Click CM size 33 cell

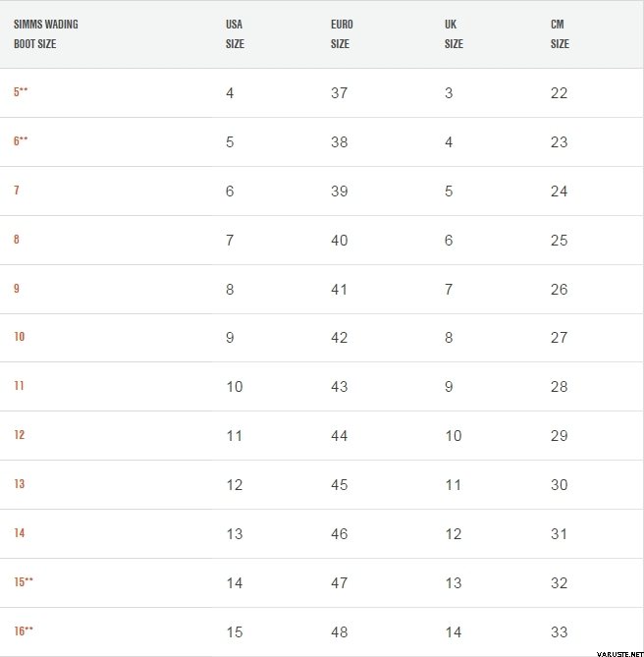559,631
